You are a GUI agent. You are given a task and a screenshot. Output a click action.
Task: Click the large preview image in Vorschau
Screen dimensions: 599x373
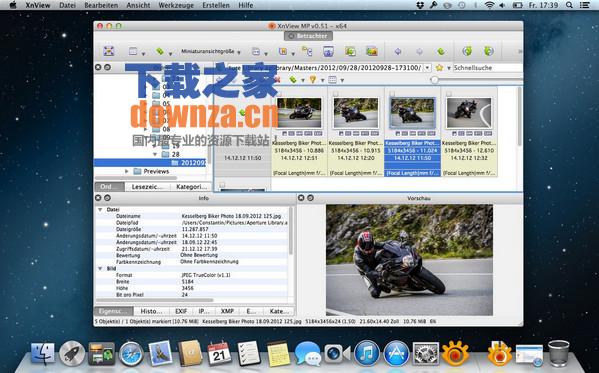point(409,260)
